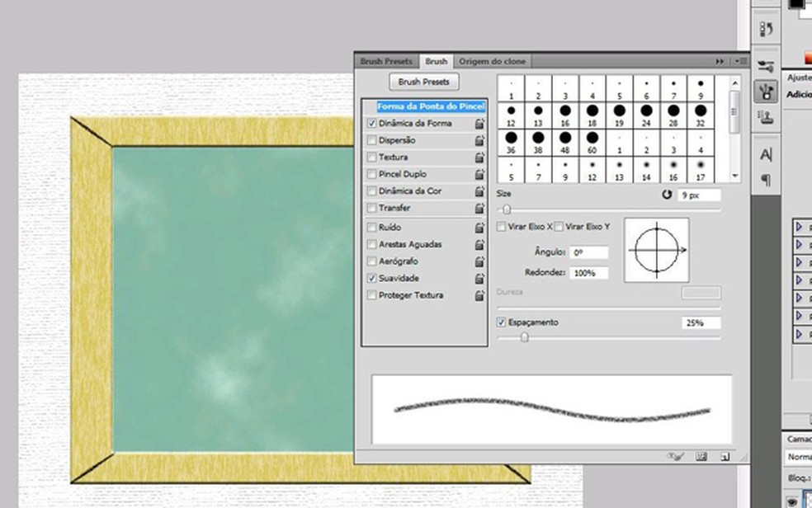Screen dimensions: 812x508
Task: Lock the Dispersão settings
Action: (x=479, y=141)
